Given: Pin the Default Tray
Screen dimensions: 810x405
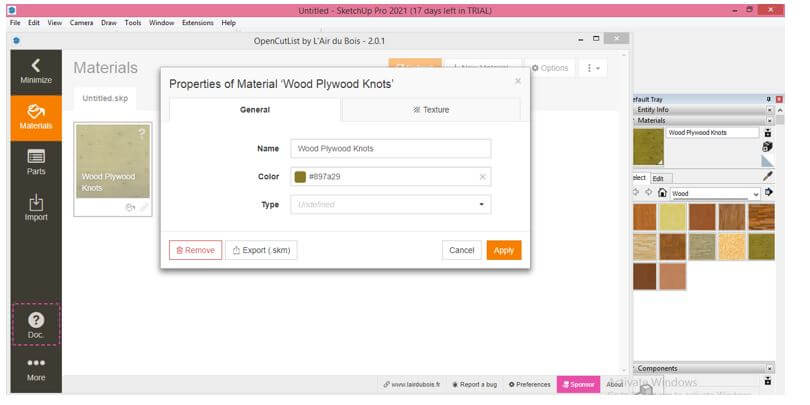Looking at the screenshot, I should [771, 99].
